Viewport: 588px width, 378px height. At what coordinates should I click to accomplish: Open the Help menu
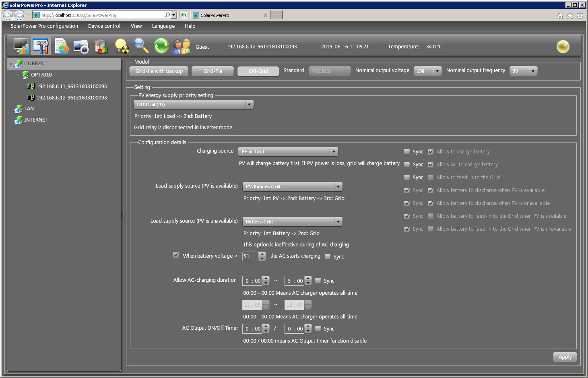point(190,26)
